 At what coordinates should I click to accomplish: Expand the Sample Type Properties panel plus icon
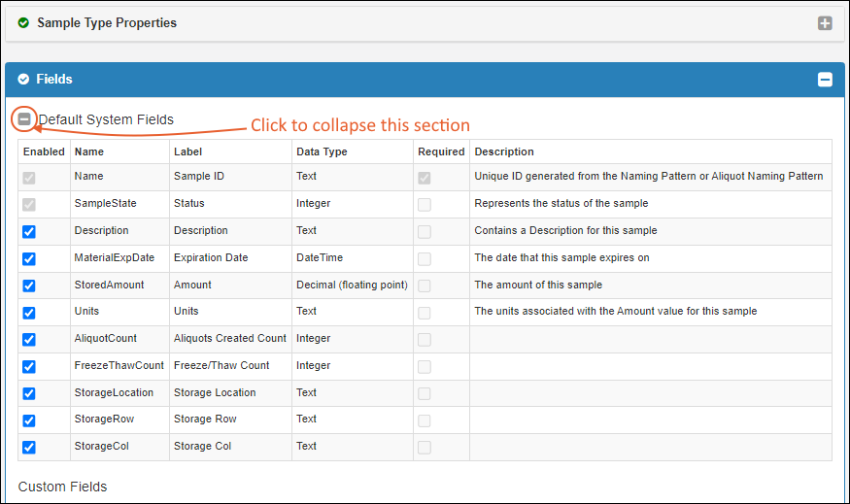[x=825, y=23]
